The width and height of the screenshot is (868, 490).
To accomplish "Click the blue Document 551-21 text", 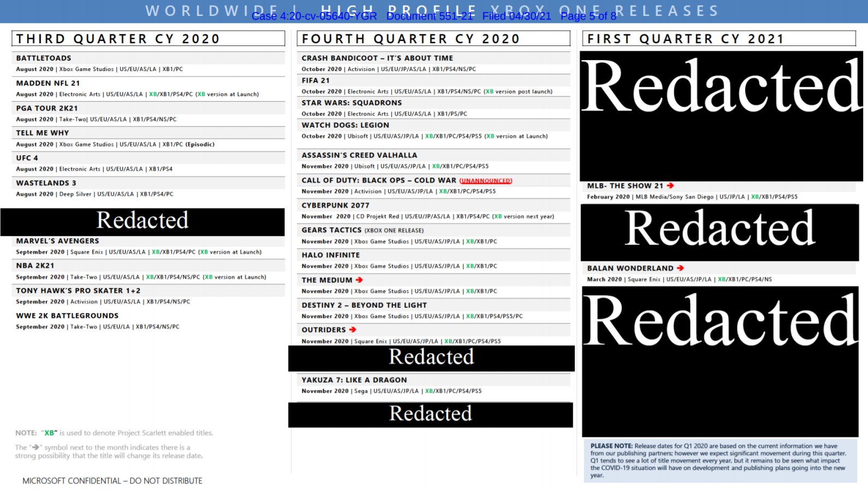I will click(x=429, y=16).
